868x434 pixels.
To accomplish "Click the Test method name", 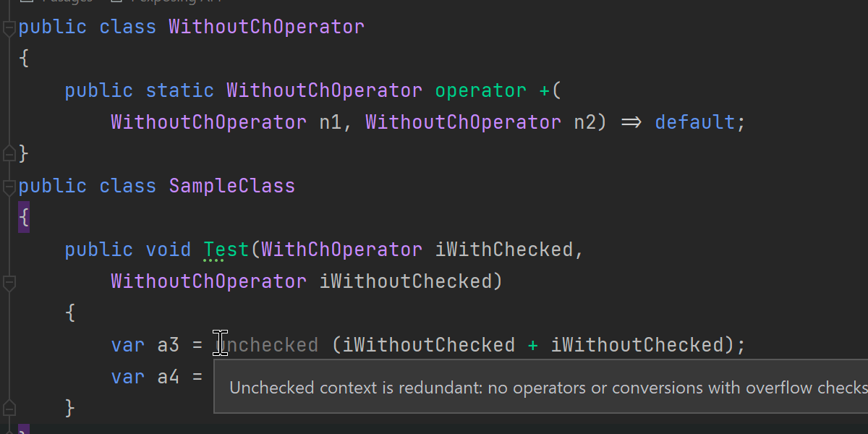I will point(226,250).
